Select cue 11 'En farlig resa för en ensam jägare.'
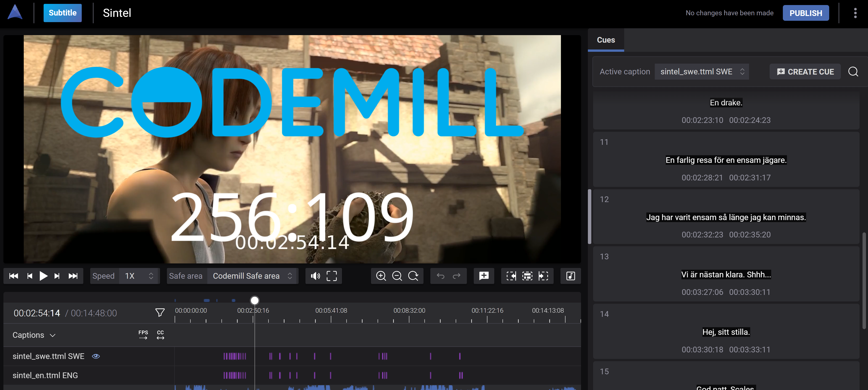868x390 pixels. (726, 160)
